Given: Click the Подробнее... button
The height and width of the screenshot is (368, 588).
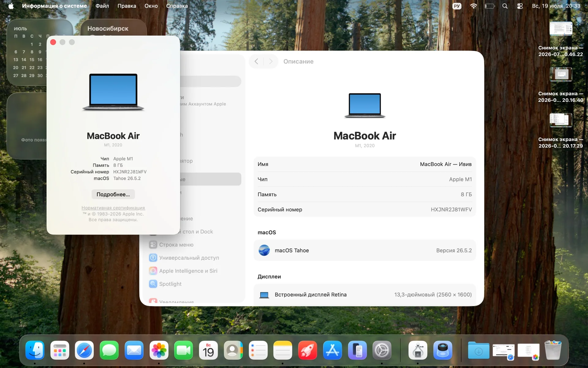Looking at the screenshot, I should pyautogui.click(x=113, y=194).
